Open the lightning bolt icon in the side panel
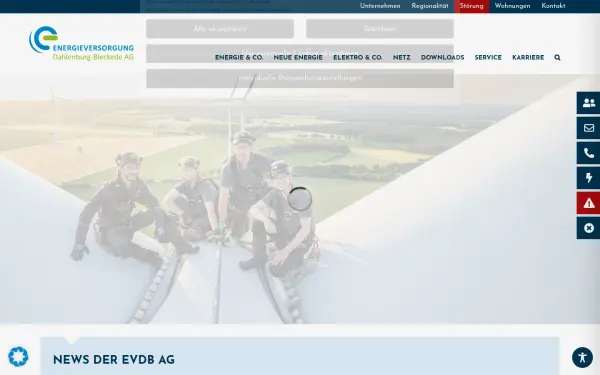The width and height of the screenshot is (600, 375). pos(589,178)
